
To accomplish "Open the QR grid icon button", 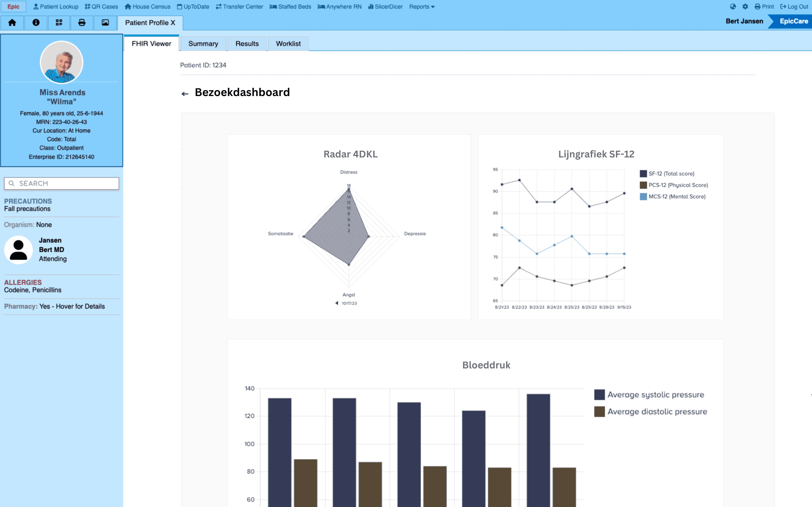I will point(59,23).
